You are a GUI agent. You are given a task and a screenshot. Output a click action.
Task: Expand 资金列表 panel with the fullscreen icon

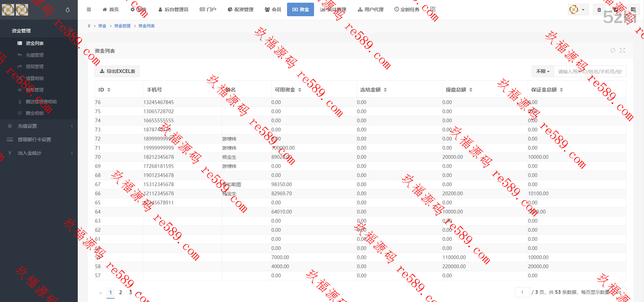coord(622,50)
